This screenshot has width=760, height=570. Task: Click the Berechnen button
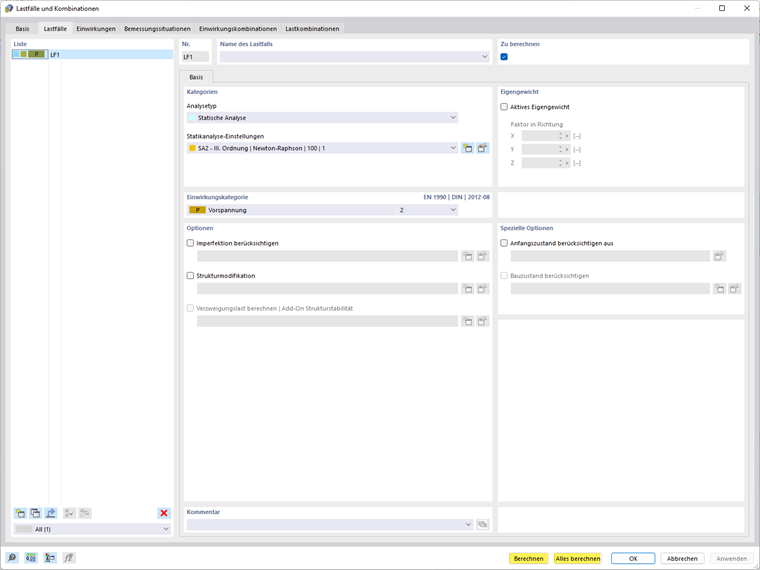[528, 558]
